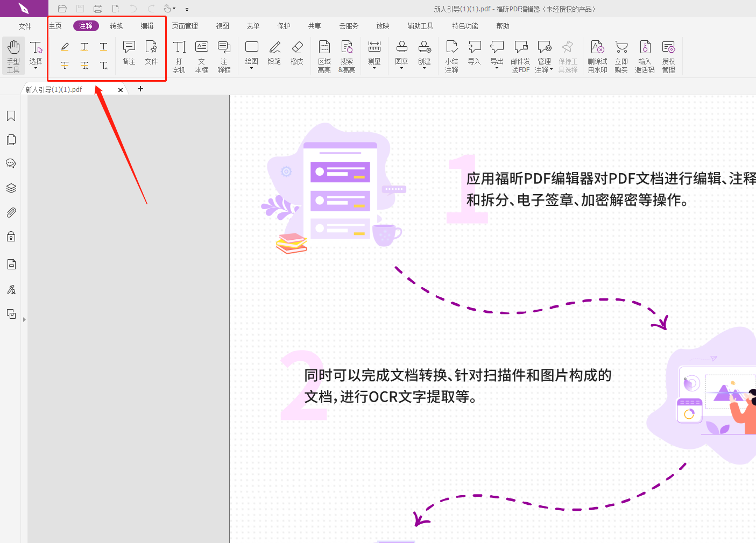Open the 帮助 ribbon tab

pyautogui.click(x=503, y=26)
